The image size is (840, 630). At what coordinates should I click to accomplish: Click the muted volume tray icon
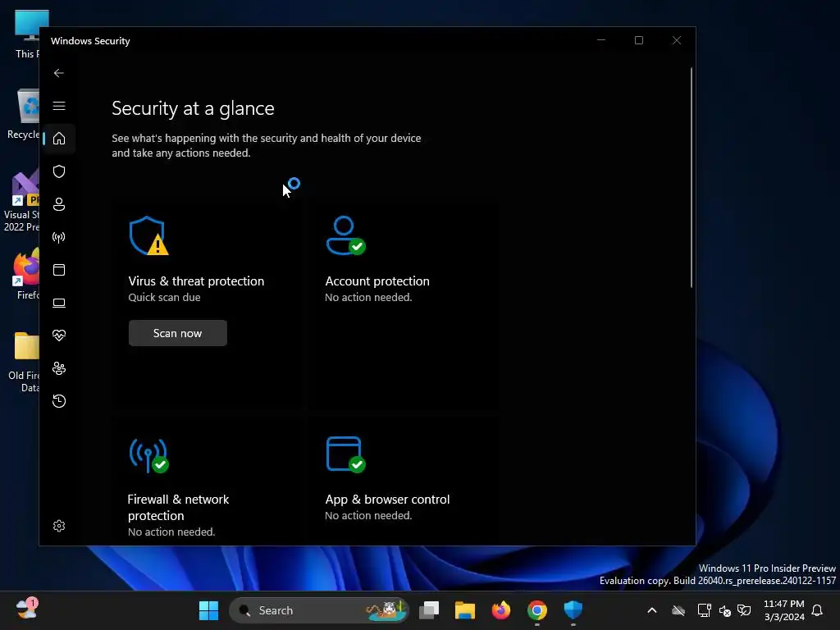tap(725, 610)
